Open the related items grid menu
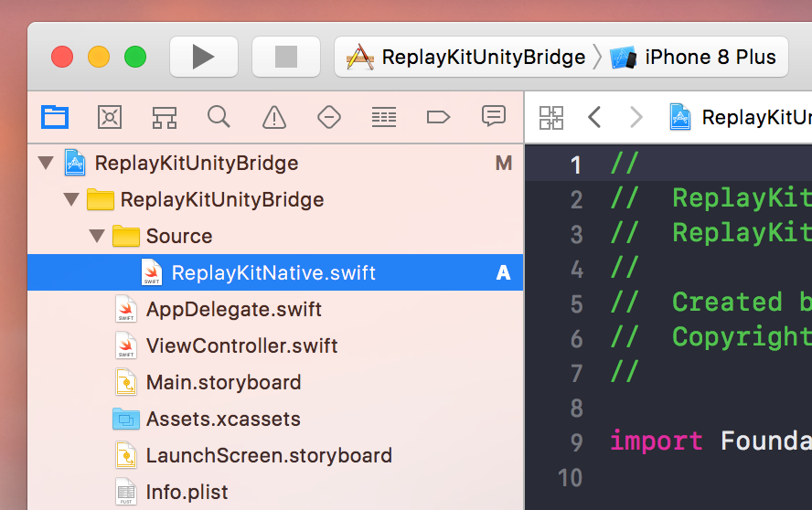 [x=551, y=118]
